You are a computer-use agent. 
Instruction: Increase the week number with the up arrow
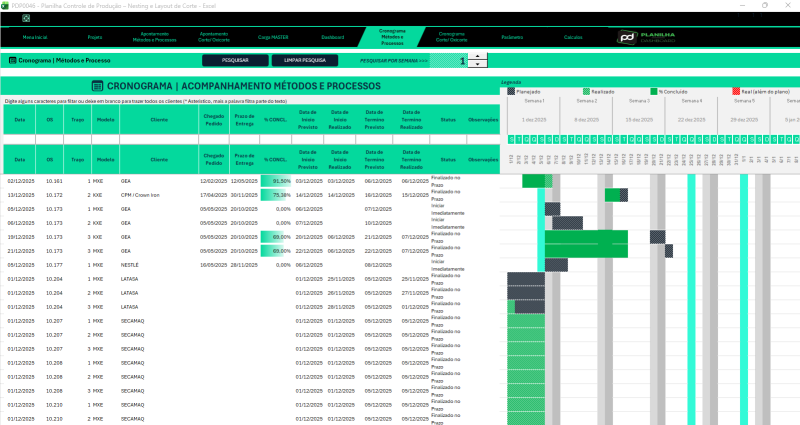479,57
